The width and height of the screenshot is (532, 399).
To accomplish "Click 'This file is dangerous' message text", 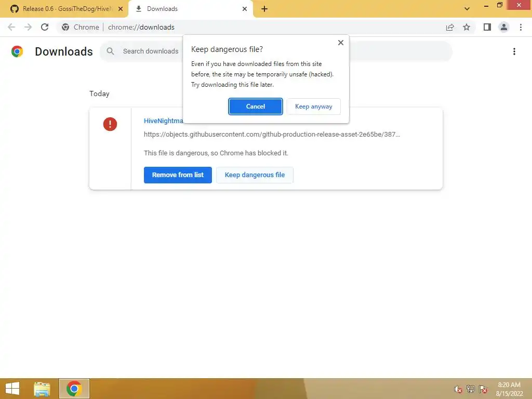I will (x=216, y=153).
